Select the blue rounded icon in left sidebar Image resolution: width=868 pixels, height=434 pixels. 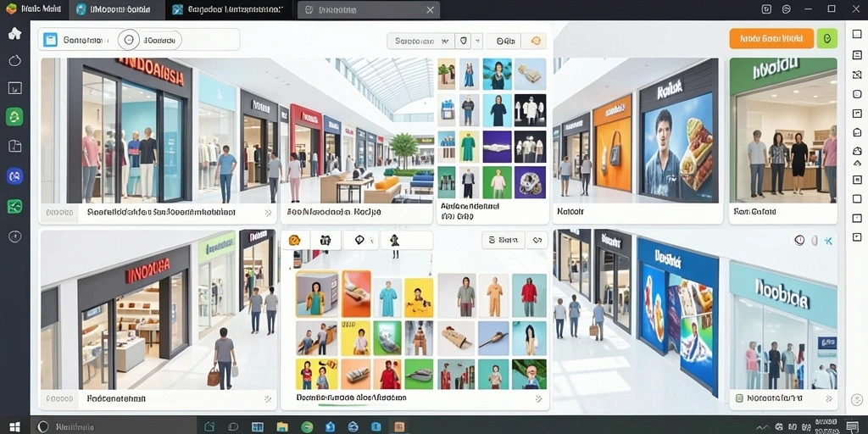[14, 176]
